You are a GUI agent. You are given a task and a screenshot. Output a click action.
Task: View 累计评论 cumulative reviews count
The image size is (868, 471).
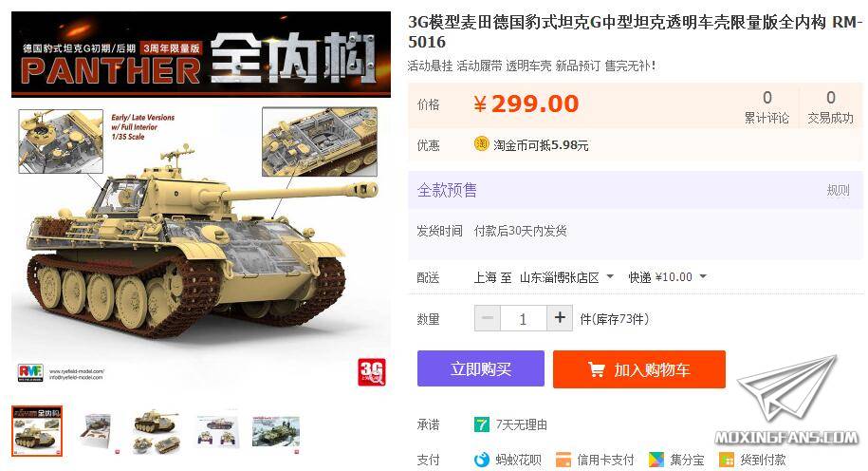766,107
